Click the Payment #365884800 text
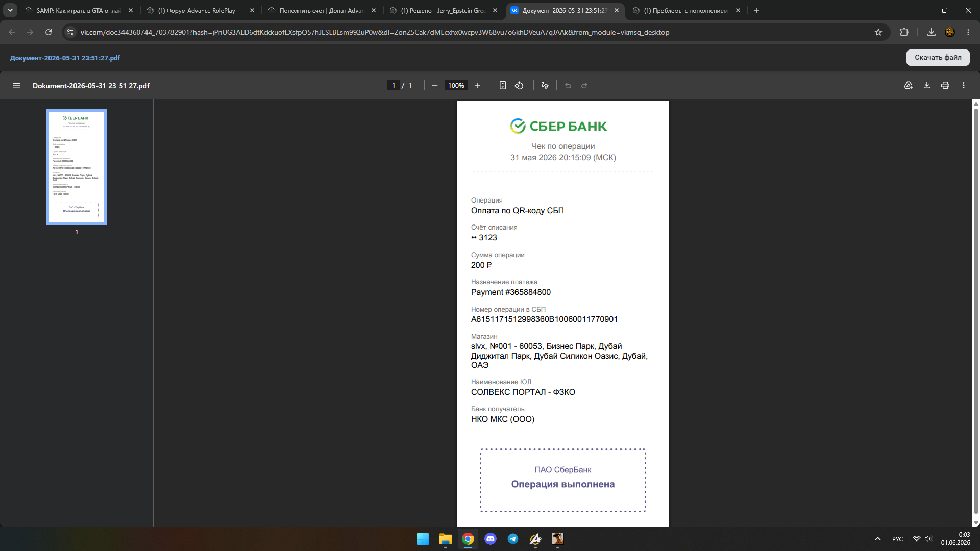The width and height of the screenshot is (980, 551). coord(511,292)
